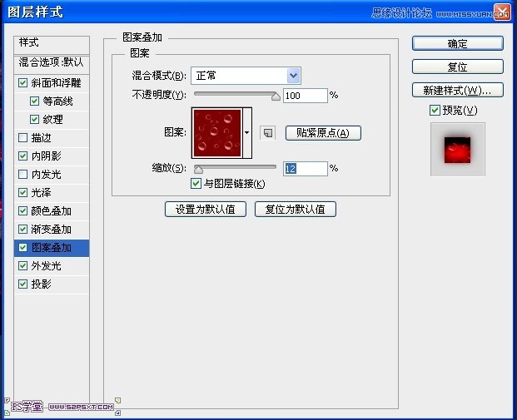Uncheck the 图案叠加 checkbox
This screenshot has width=517, height=420.
click(x=22, y=247)
